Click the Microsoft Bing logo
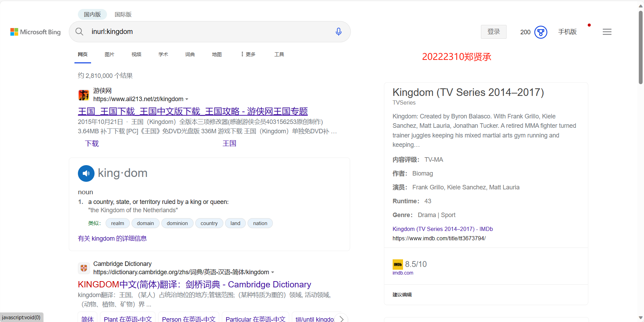The width and height of the screenshot is (644, 322). (35, 32)
